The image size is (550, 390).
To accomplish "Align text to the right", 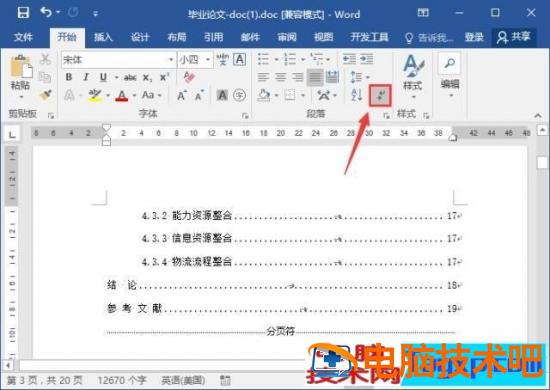I will pos(297,77).
